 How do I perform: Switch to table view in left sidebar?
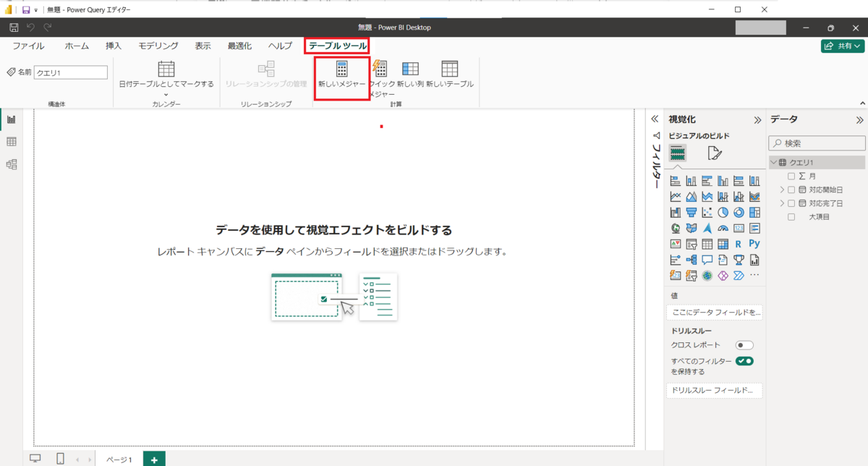tap(12, 142)
